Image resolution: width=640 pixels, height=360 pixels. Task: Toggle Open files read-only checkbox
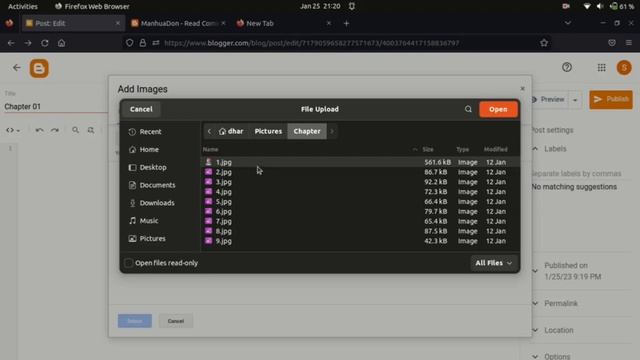pos(129,263)
